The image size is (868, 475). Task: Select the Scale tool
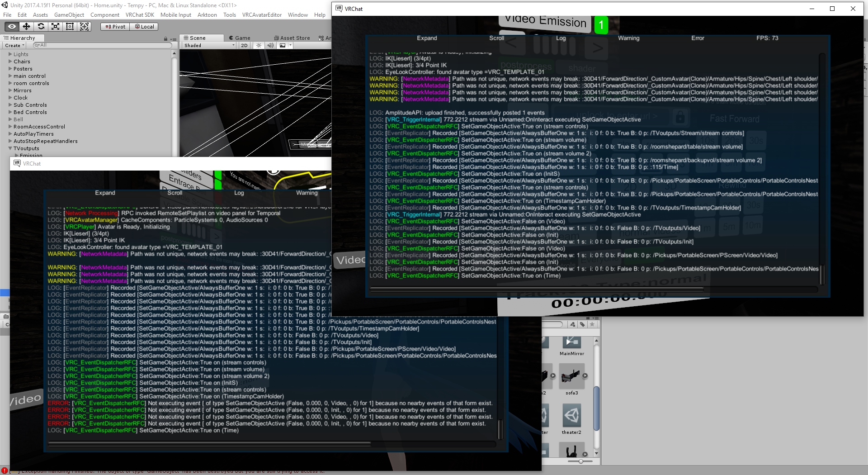[x=55, y=27]
